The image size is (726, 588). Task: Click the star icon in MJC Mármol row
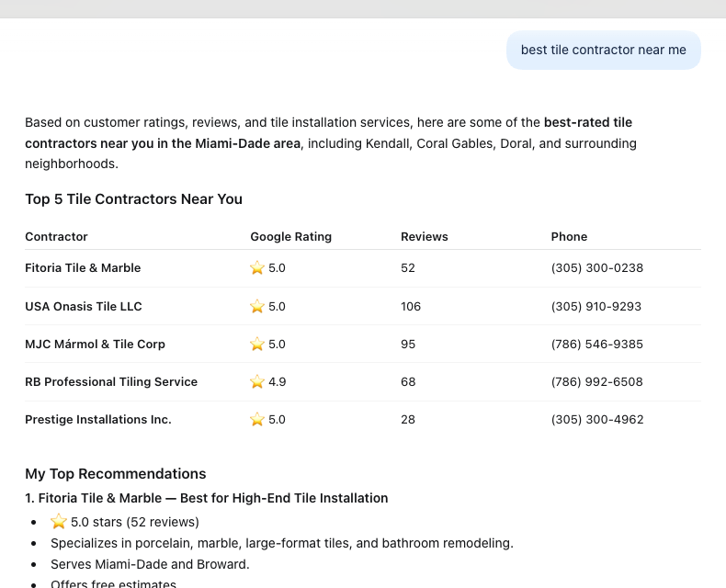(x=257, y=344)
